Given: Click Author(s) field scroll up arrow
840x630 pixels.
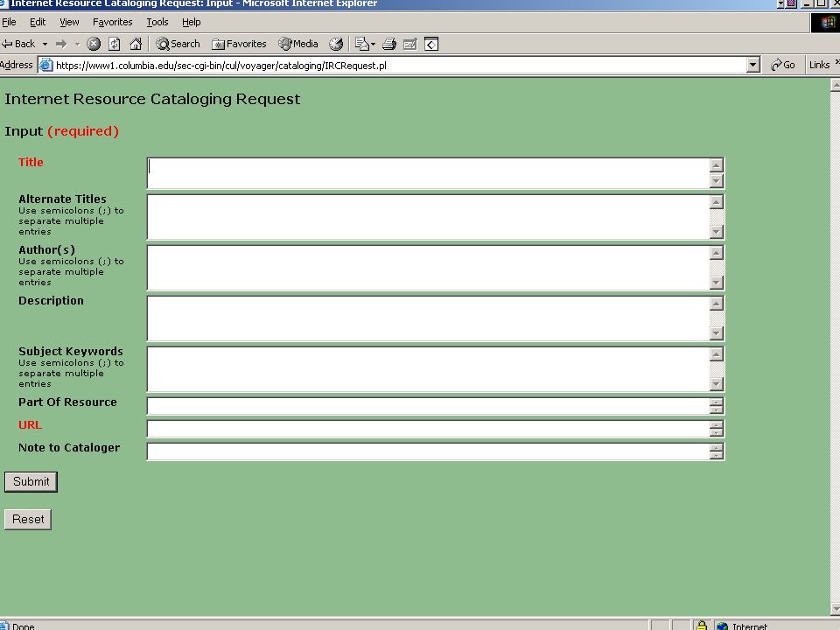Looking at the screenshot, I should pos(717,253).
